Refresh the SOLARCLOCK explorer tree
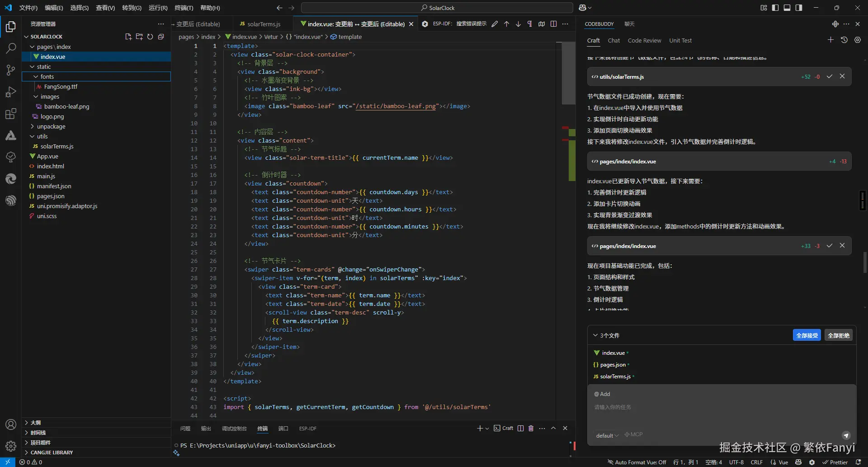Image resolution: width=868 pixels, height=467 pixels. pos(150,37)
